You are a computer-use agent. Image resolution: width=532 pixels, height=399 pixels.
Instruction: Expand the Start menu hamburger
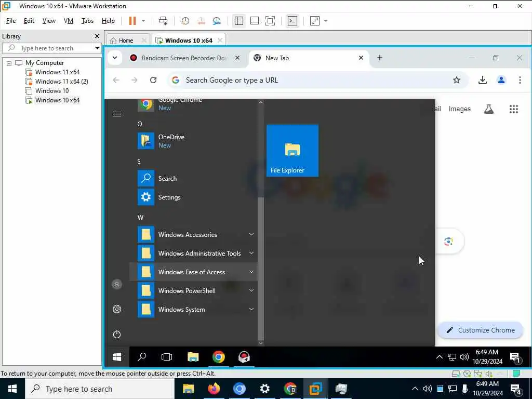pos(117,114)
